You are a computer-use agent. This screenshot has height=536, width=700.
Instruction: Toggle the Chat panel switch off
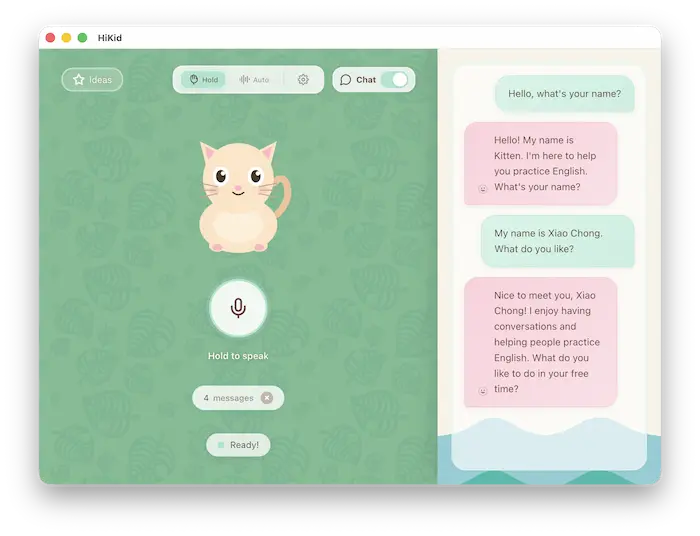click(x=394, y=80)
